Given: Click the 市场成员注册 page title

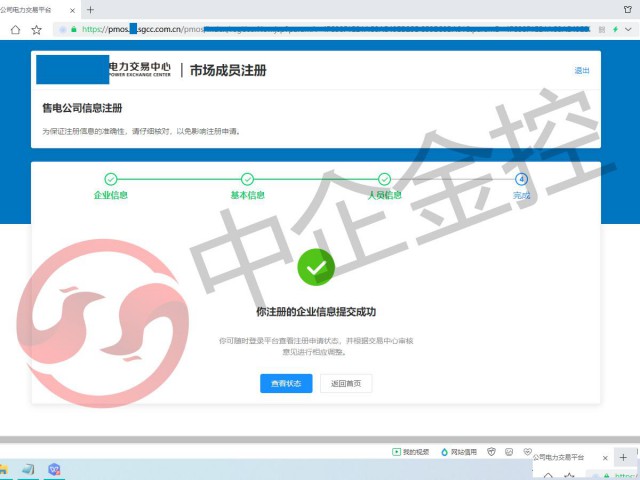Looking at the screenshot, I should pyautogui.click(x=228, y=70).
